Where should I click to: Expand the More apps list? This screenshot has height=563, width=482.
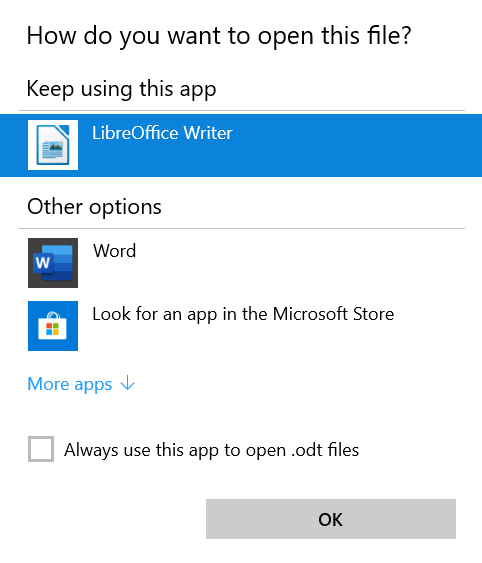pyautogui.click(x=81, y=384)
